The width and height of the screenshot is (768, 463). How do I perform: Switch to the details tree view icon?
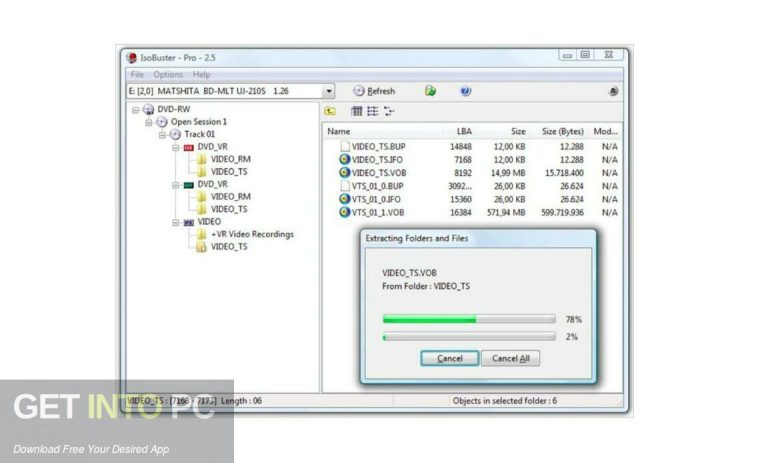tap(389, 111)
